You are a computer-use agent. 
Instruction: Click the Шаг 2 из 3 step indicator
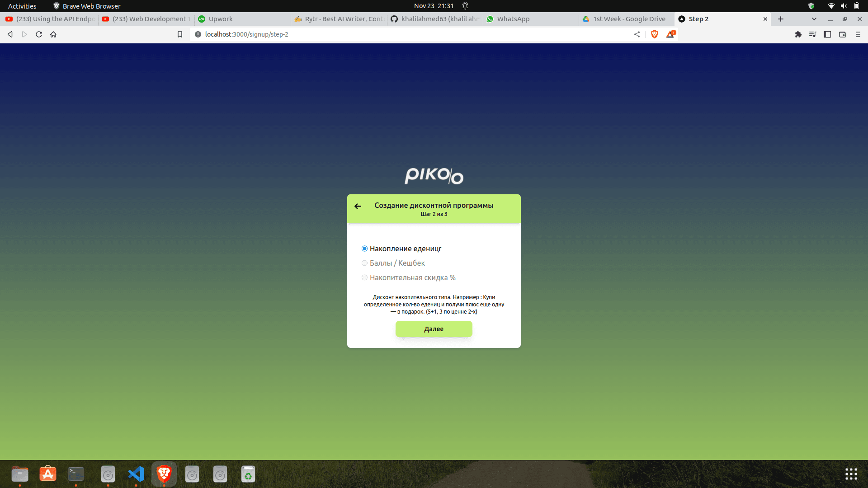(x=434, y=214)
